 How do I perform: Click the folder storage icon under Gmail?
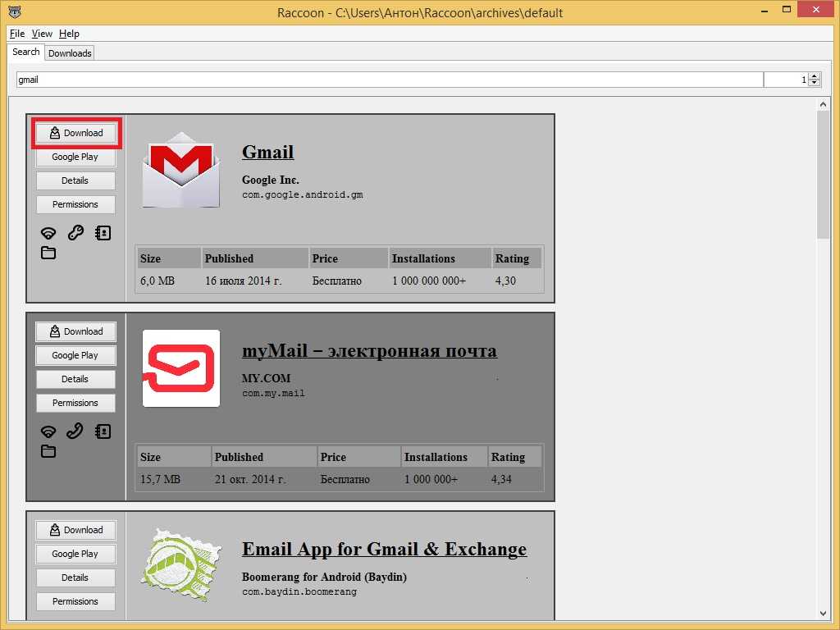pos(48,253)
